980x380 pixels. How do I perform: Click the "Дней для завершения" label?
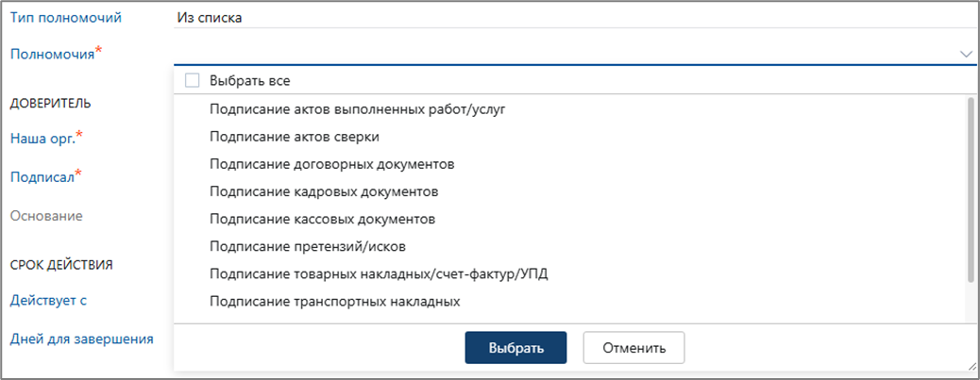82,339
